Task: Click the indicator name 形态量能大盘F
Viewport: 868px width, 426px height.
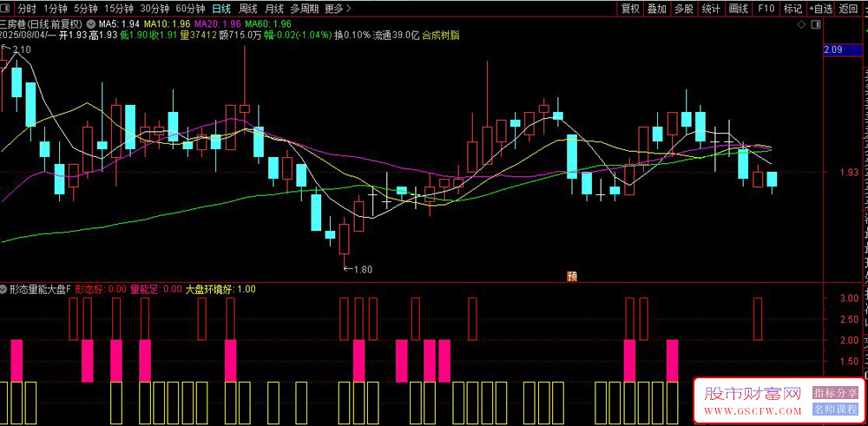Action: click(x=41, y=289)
